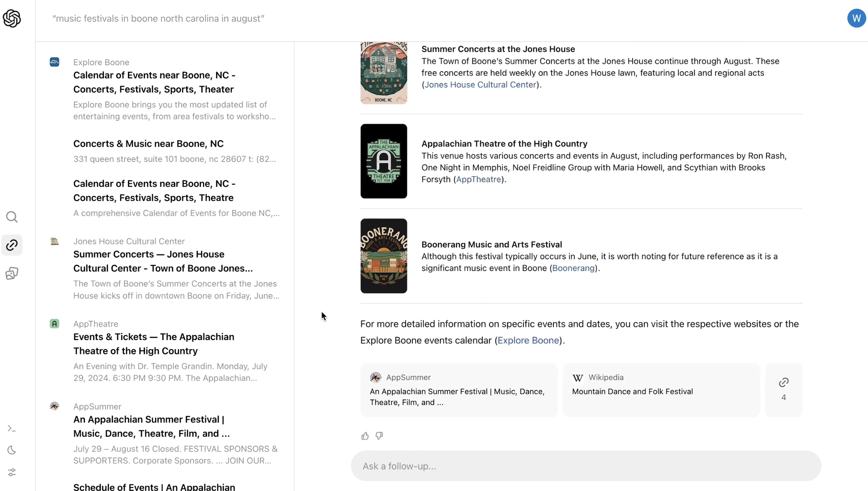Viewport: 868px width, 491px height.
Task: Click the Jones House Cultural Center link
Action: (x=480, y=85)
